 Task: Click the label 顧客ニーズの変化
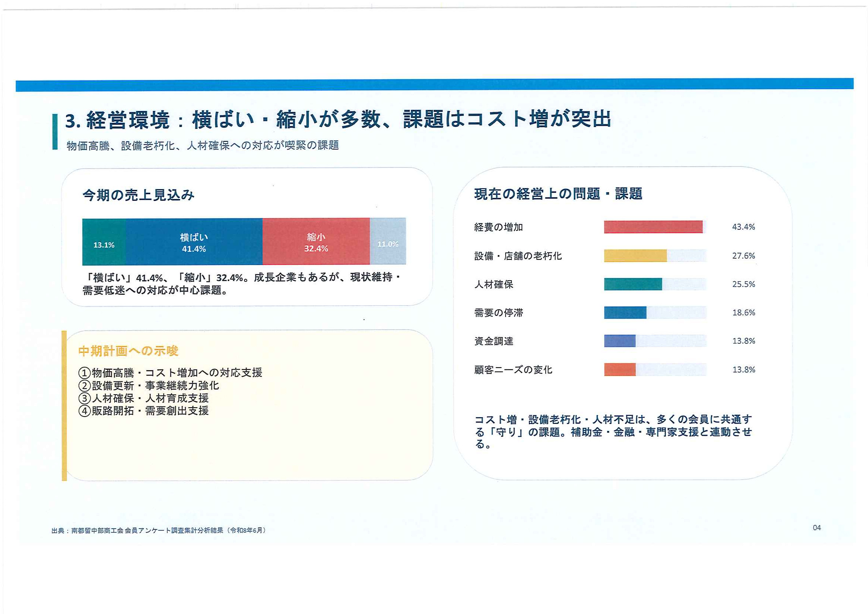pyautogui.click(x=513, y=370)
